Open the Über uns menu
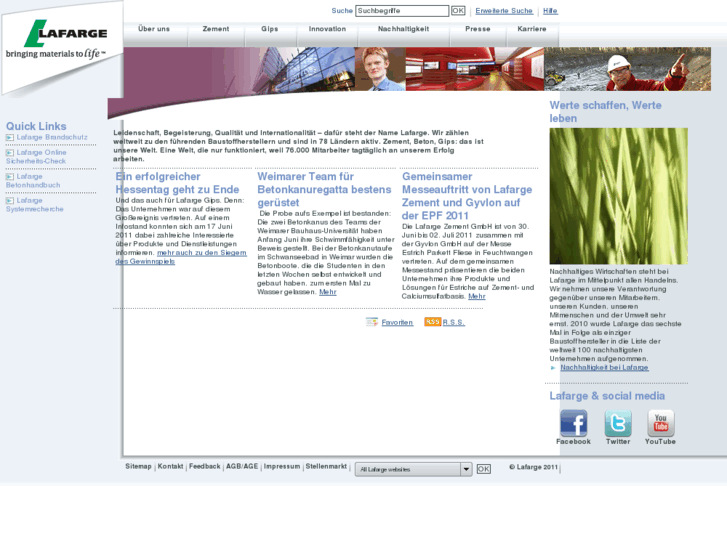Screen dimensions: 727x545 [x=154, y=29]
